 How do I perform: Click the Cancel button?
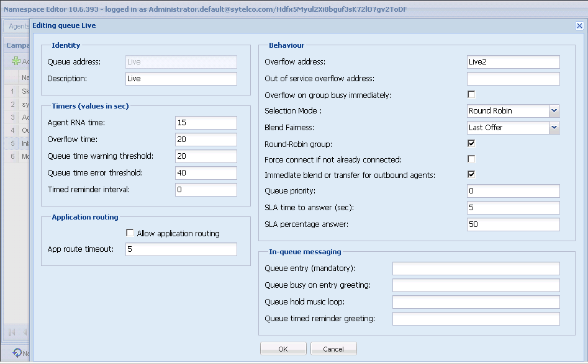click(333, 348)
